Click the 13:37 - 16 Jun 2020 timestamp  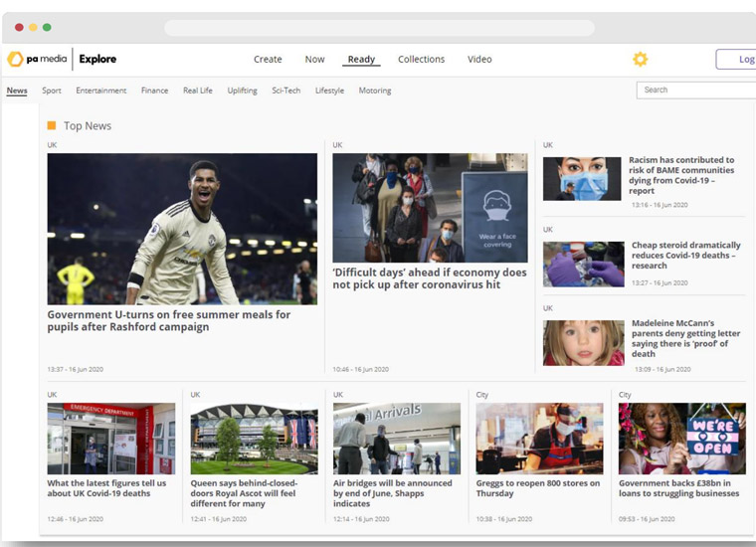pyautogui.click(x=76, y=369)
